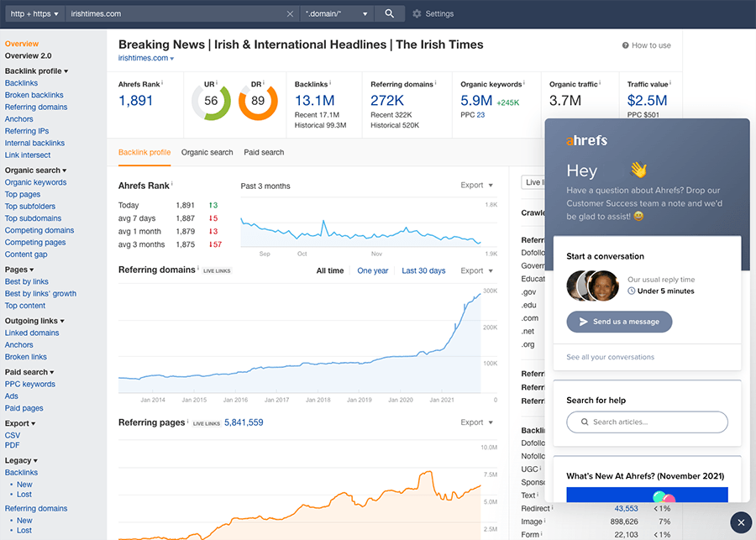Click the Ahrefs Rank info icon in metrics

pos(162,82)
